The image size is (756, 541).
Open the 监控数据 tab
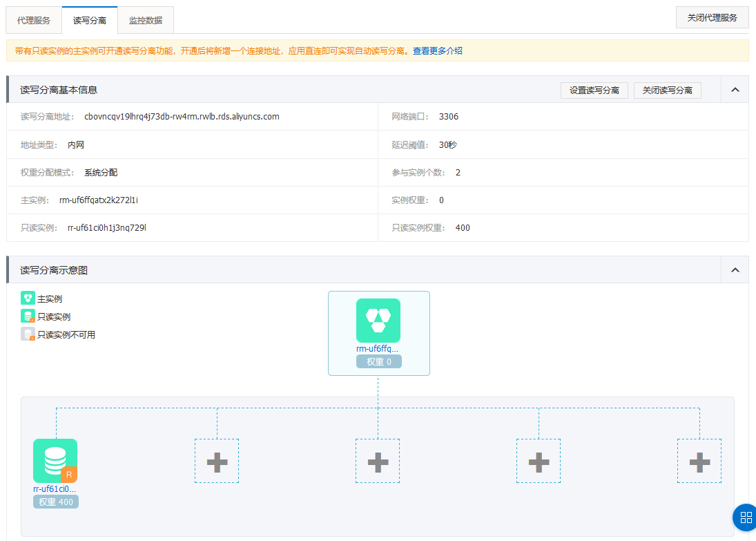pos(146,20)
